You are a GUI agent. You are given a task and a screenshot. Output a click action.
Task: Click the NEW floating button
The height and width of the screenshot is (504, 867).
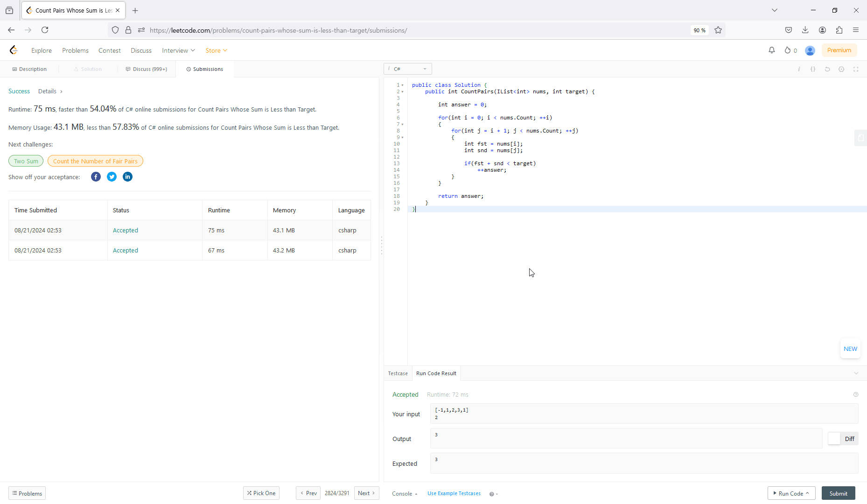[850, 349]
